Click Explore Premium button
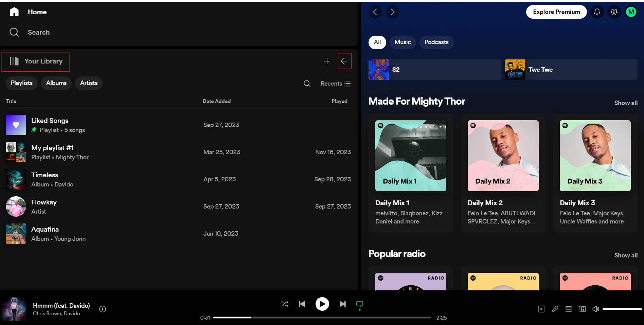 point(556,12)
